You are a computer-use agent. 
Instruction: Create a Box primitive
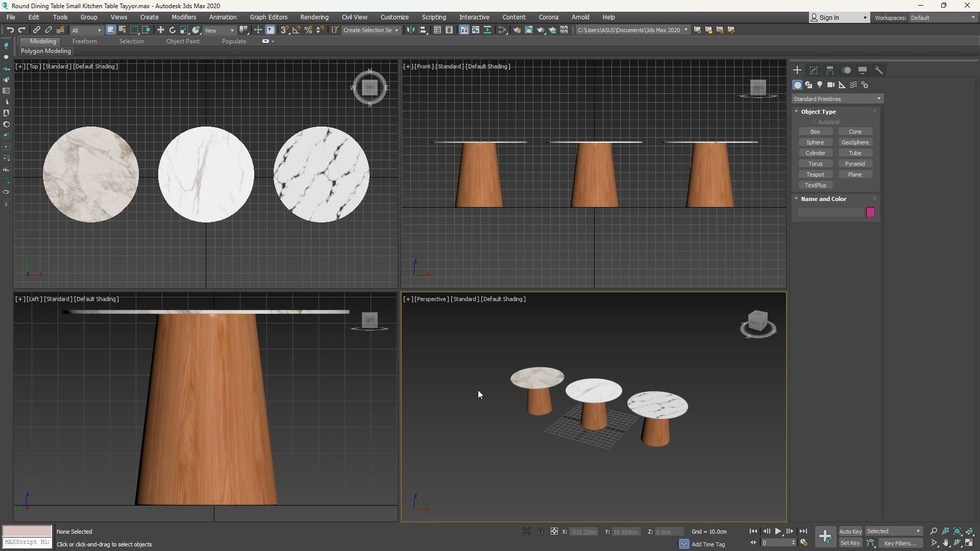(815, 132)
